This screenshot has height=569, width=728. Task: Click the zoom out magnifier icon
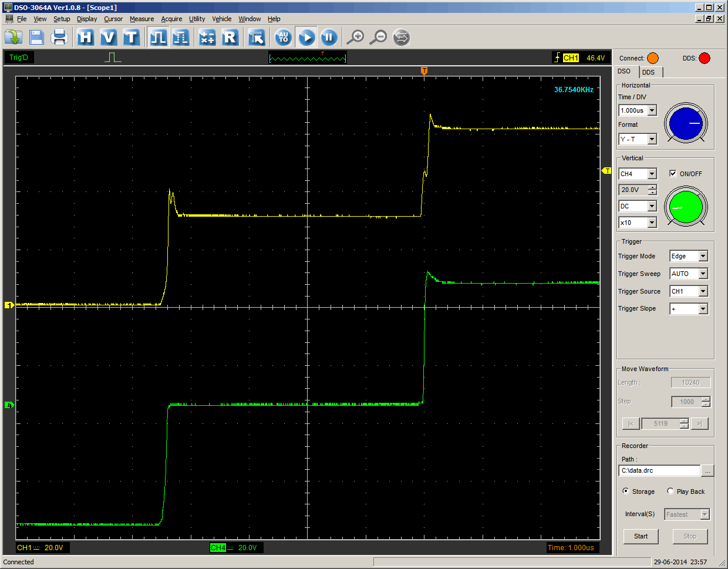point(379,38)
